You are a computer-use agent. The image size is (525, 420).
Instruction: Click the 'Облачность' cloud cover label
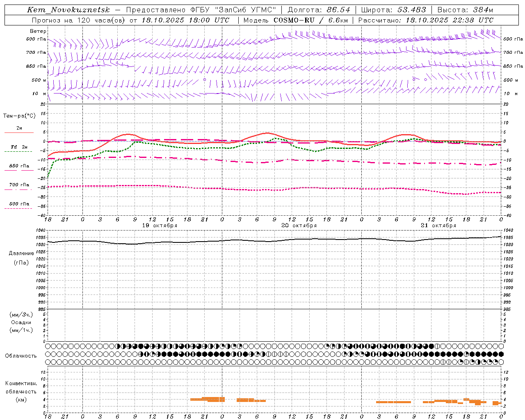click(x=21, y=356)
